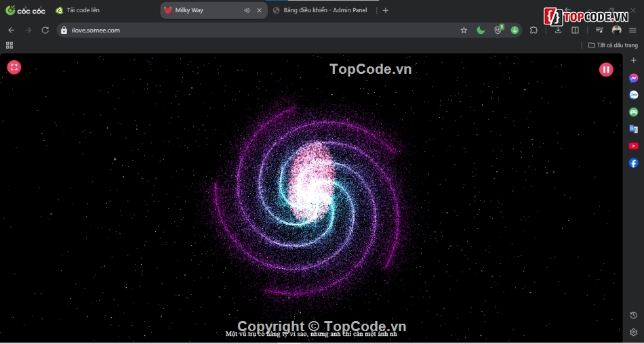Open Zalo in the sidebar
Image resolution: width=644 pixels, height=344 pixels.
(x=633, y=95)
